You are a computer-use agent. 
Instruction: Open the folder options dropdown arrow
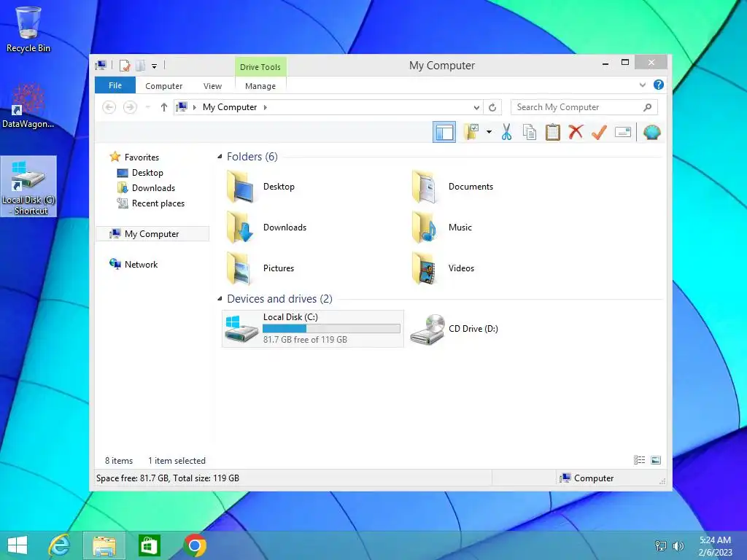[489, 132]
